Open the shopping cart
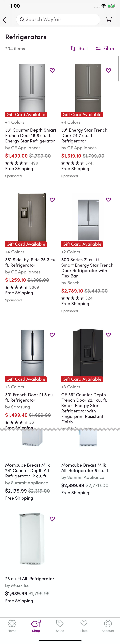 pos(108,19)
